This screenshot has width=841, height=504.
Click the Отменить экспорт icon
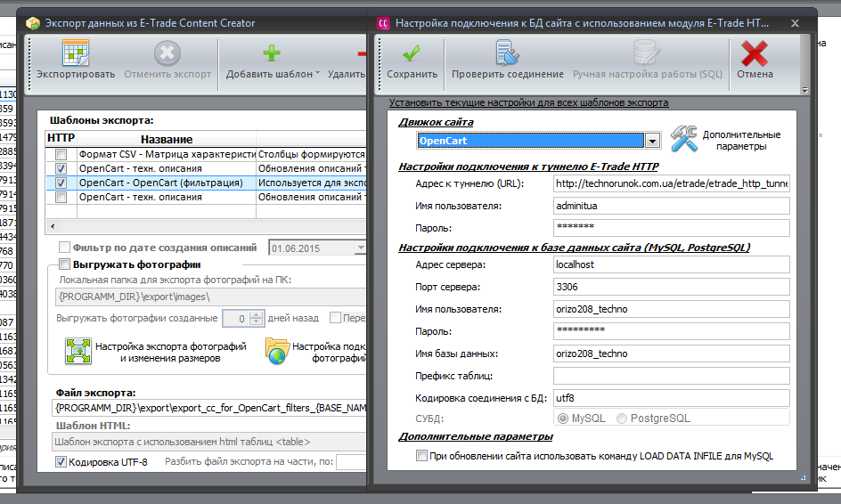(167, 53)
